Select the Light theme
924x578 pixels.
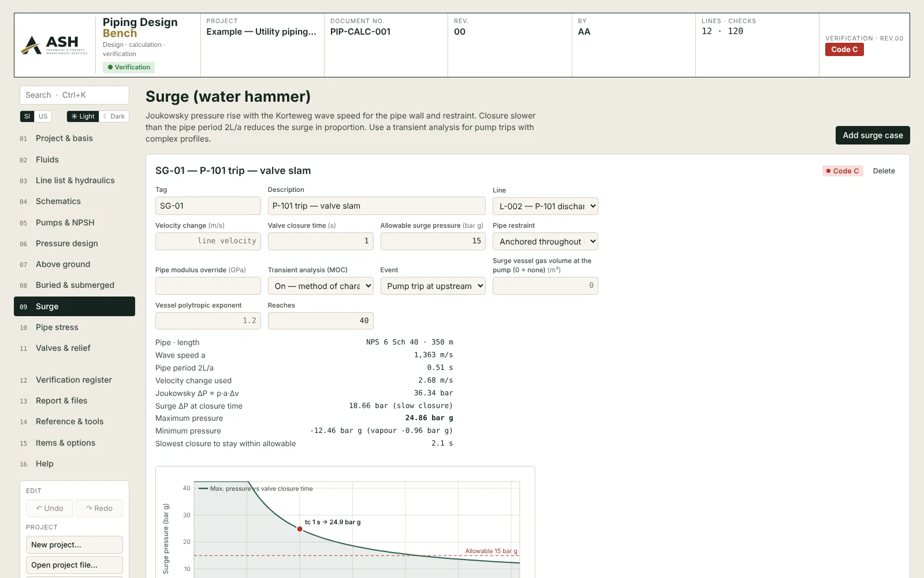tap(83, 116)
